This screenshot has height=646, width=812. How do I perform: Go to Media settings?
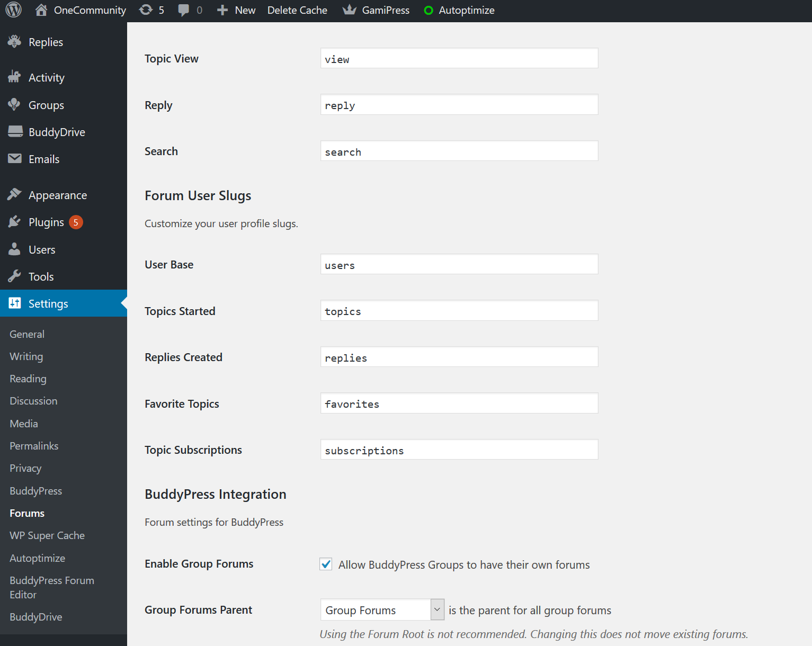point(24,424)
